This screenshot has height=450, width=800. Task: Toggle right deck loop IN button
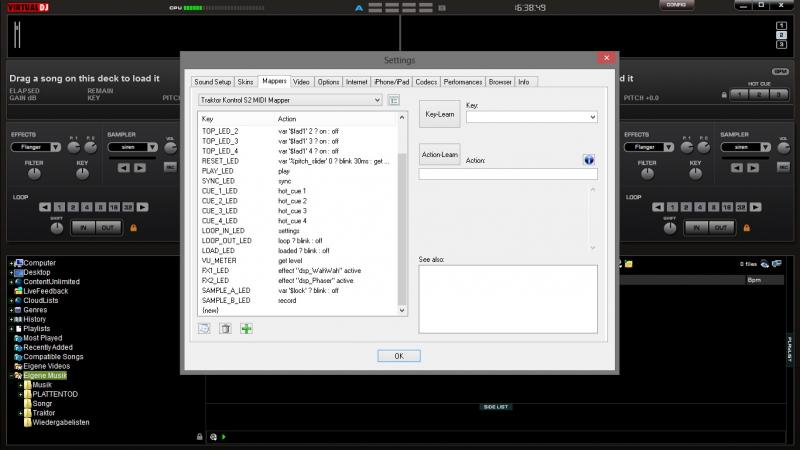(696, 228)
